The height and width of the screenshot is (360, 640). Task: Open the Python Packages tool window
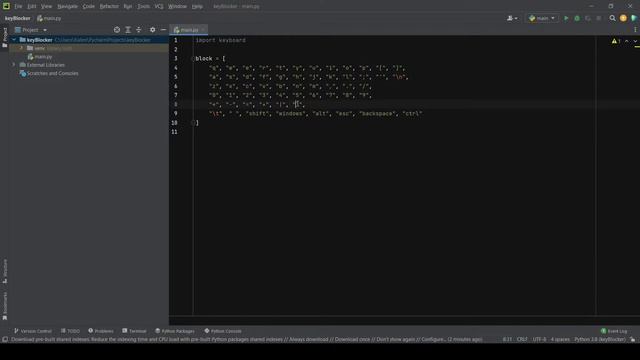click(x=175, y=331)
